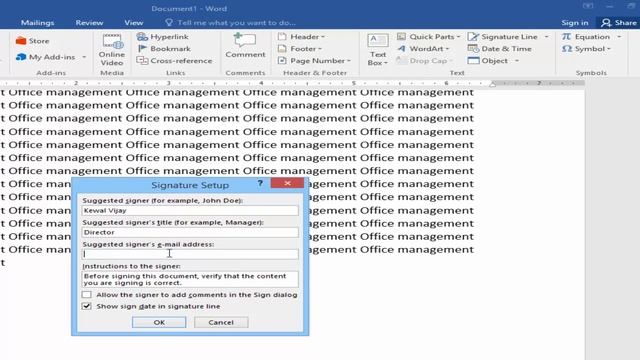Viewport: 640px width, 360px height.
Task: Open Signature Setup help question mark
Action: [x=260, y=183]
